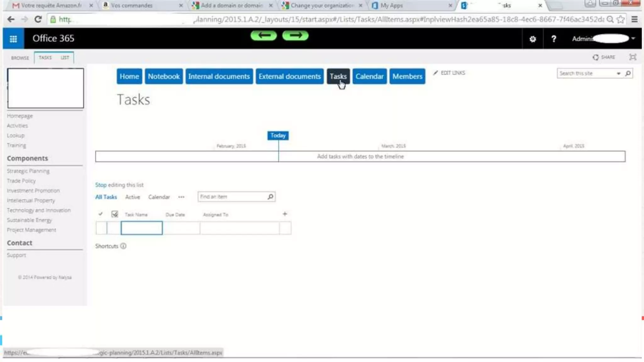Open the Office 365 app launcher grid

pos(13,39)
